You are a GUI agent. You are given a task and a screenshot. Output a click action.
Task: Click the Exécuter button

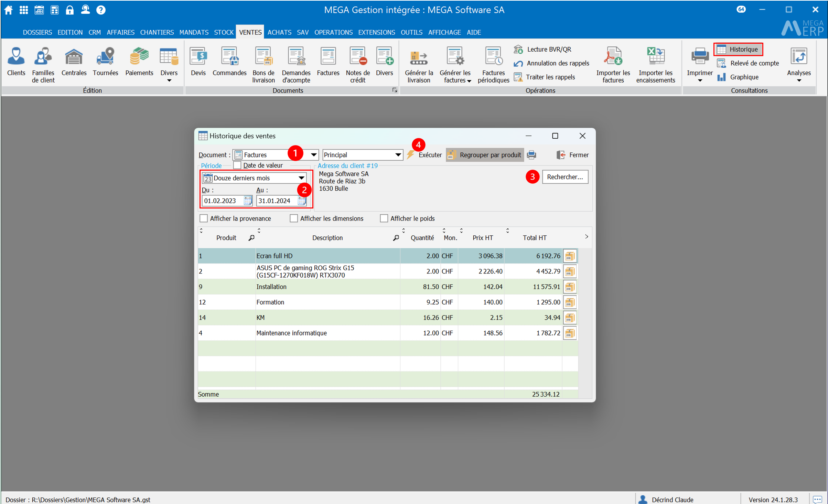pos(424,155)
